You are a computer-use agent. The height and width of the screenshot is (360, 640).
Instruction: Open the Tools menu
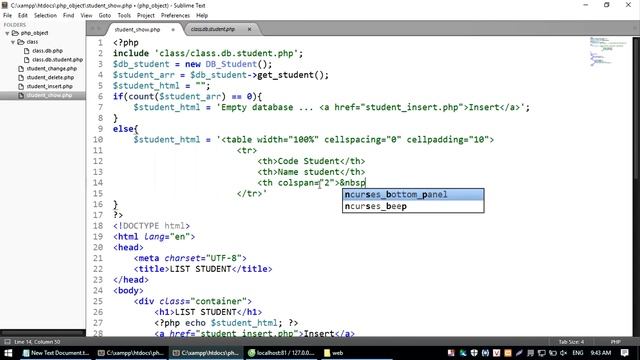pos(124,16)
